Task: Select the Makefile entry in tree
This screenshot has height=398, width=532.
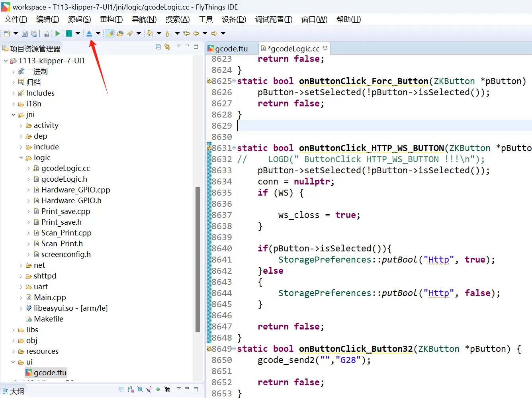Action: tap(49, 319)
